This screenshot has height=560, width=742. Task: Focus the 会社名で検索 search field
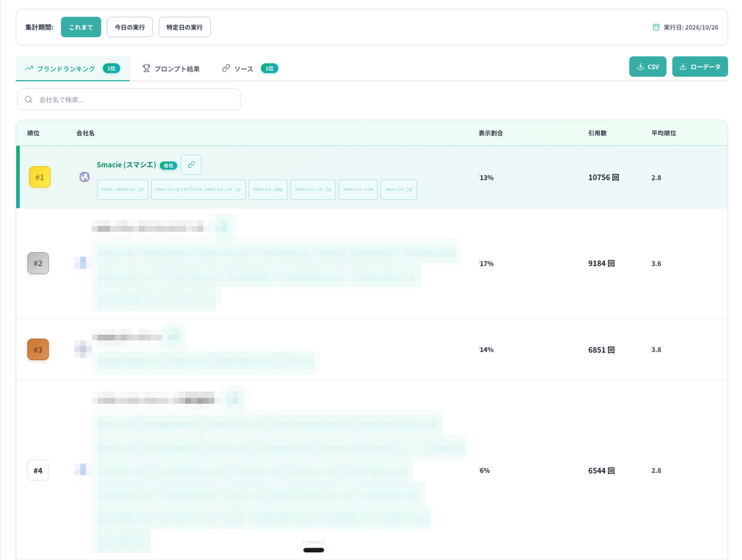(x=129, y=100)
